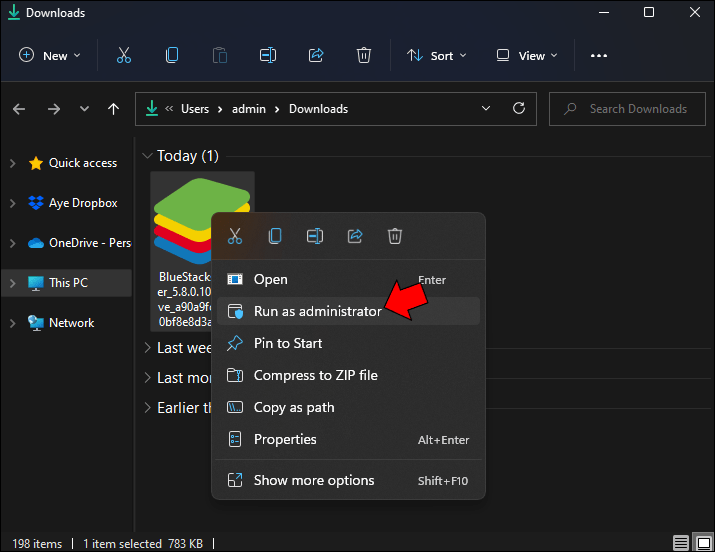The height and width of the screenshot is (552, 715).
Task: Collapse the Today group
Action: point(147,156)
